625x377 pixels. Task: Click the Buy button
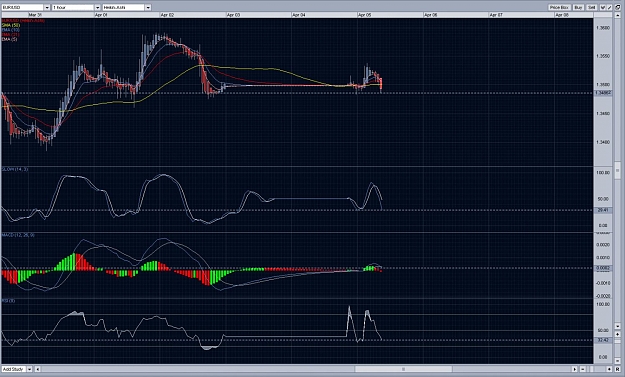[x=578, y=8]
